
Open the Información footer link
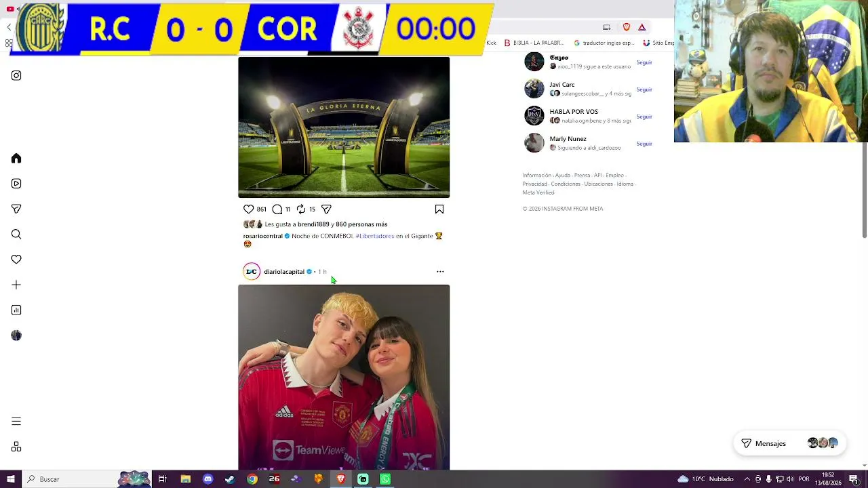click(x=536, y=176)
